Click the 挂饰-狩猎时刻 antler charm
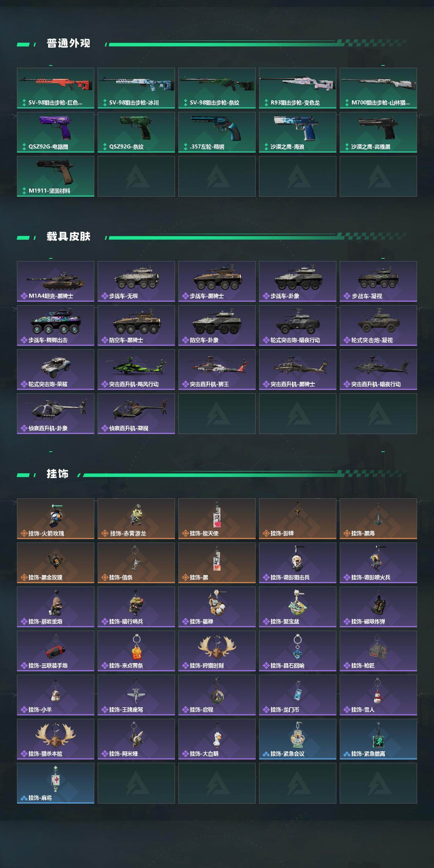Screen dimensions: 434x868 [x=217, y=651]
